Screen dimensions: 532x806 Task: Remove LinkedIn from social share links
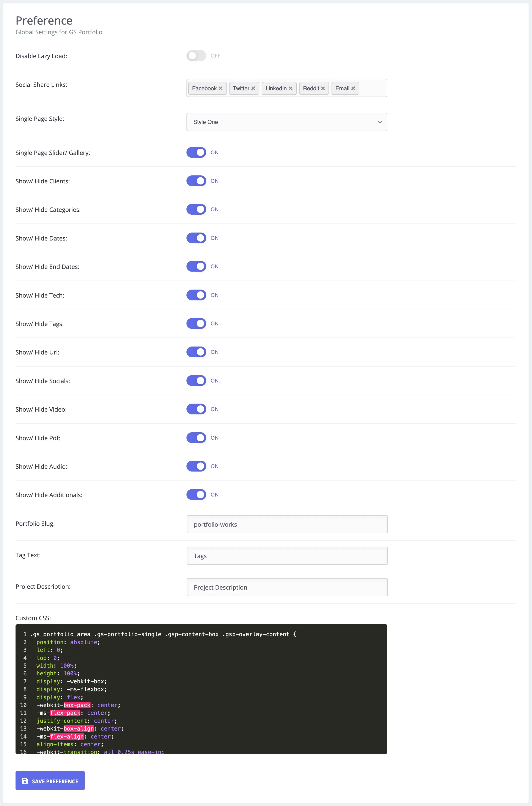point(290,88)
